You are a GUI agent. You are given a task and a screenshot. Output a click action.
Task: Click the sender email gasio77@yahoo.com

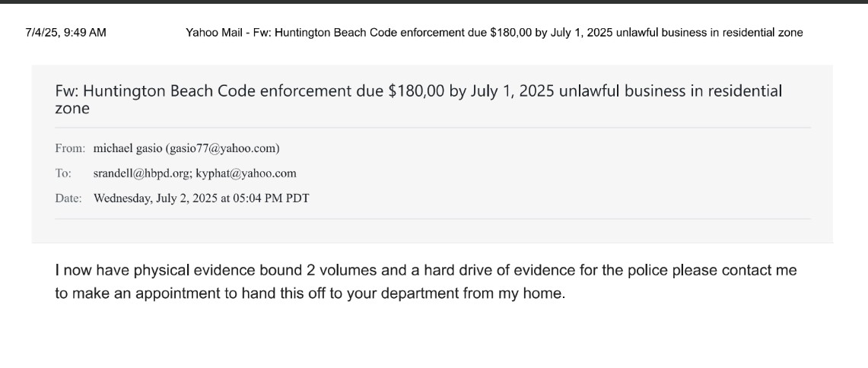(223, 148)
